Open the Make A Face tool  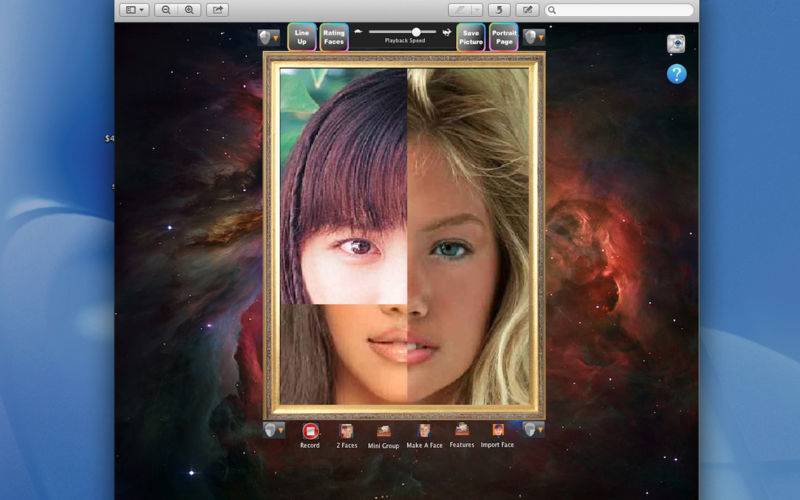tap(424, 431)
